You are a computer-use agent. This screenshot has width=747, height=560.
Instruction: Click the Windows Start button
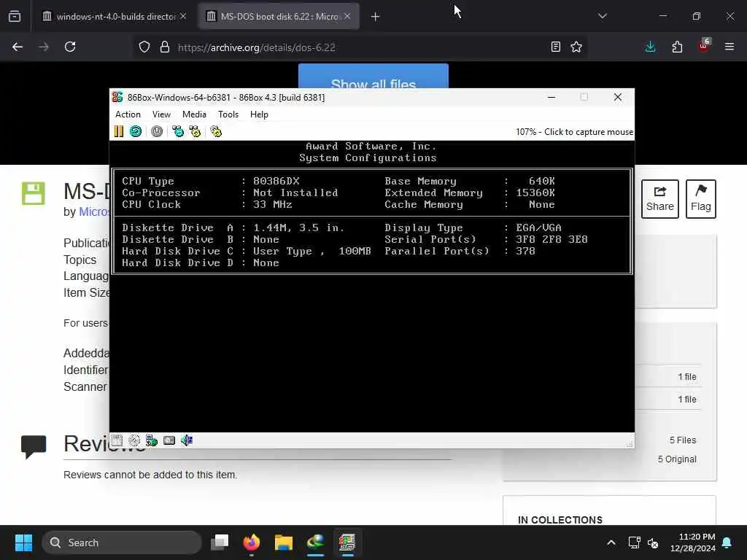pos(23,542)
